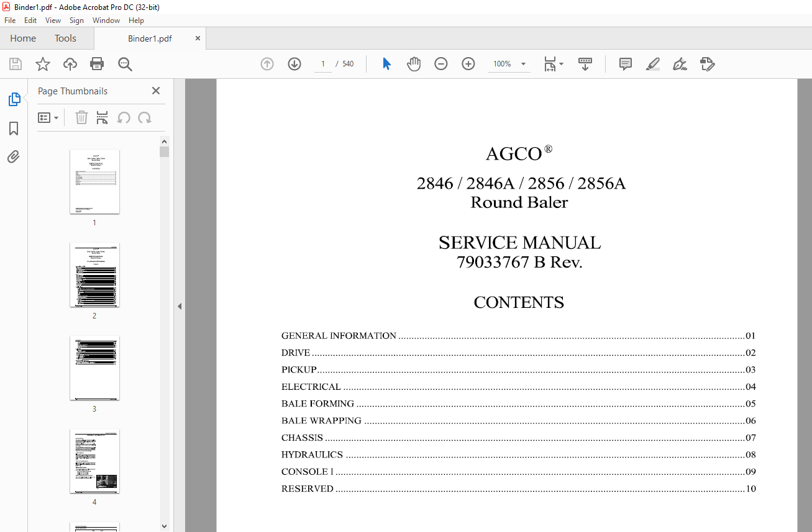Select page 2 thumbnail
The height and width of the screenshot is (532, 812).
94,275
